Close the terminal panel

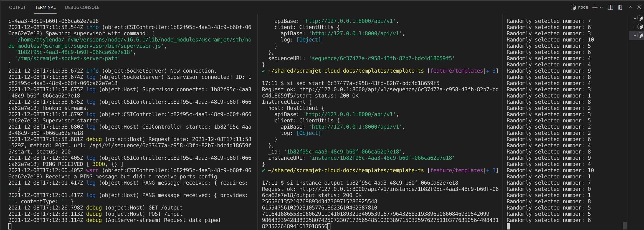click(x=639, y=7)
